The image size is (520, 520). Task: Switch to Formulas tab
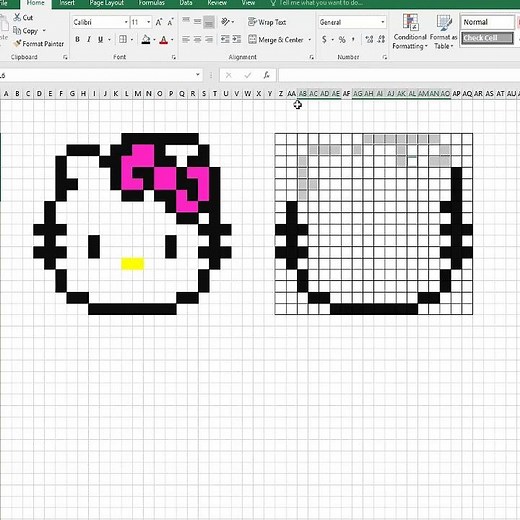152,3
